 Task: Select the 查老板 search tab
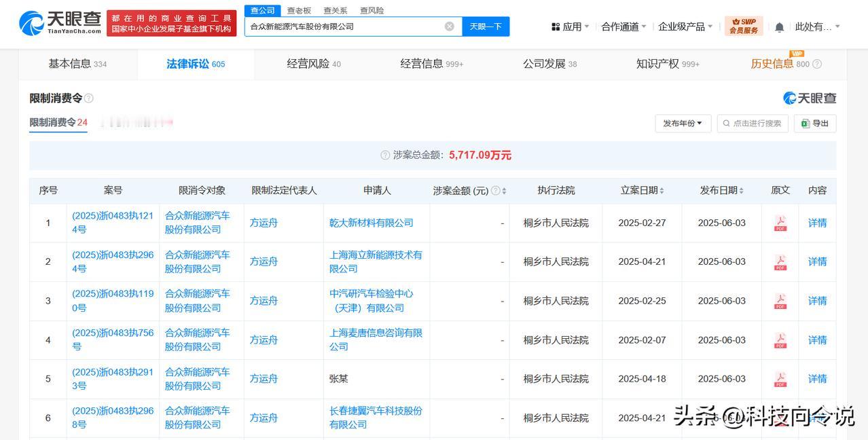pos(299,10)
